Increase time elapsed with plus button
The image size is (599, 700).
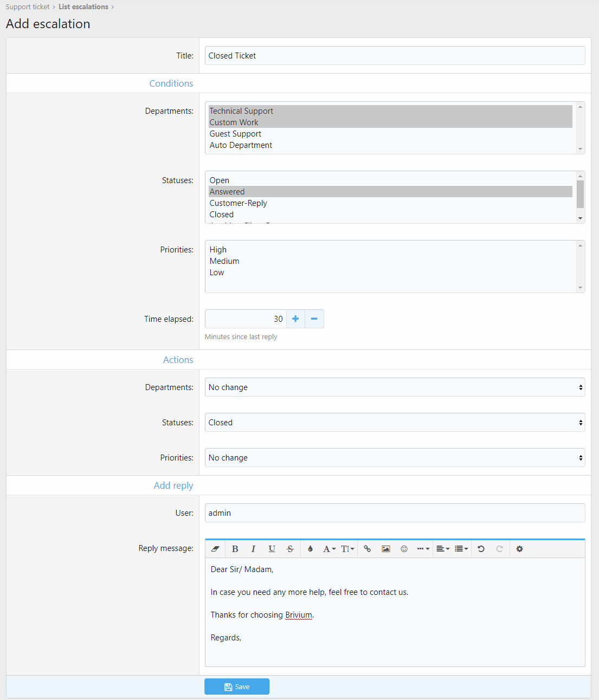295,319
